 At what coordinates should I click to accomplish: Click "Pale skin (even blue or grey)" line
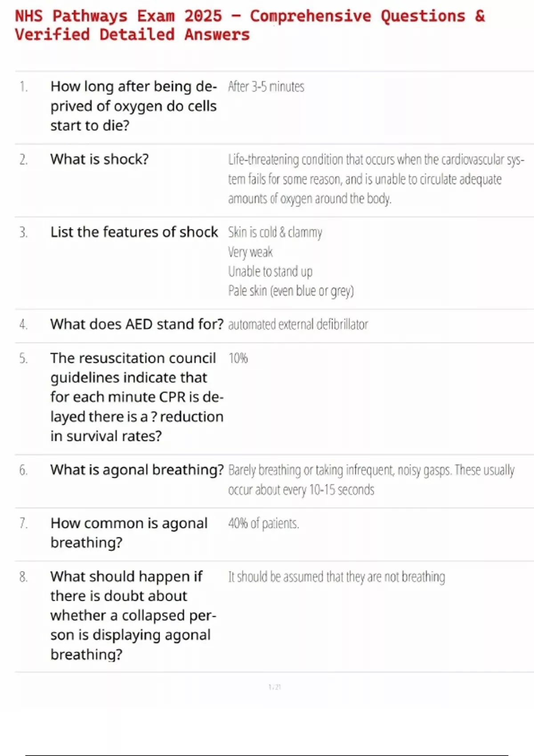[x=291, y=291]
